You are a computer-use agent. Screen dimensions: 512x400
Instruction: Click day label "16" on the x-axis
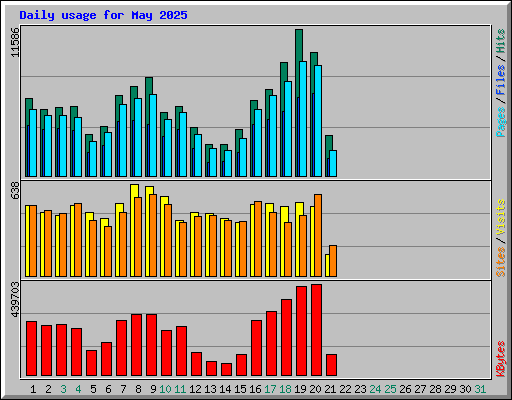(255, 389)
